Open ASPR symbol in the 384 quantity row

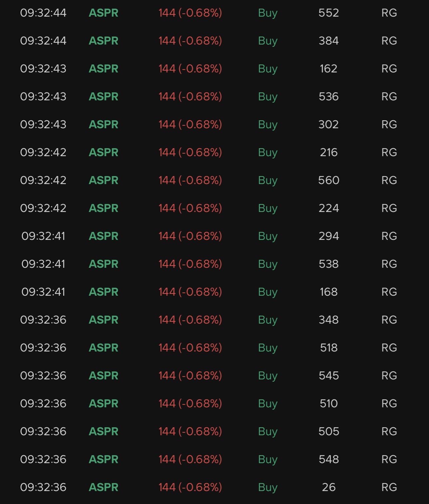click(103, 41)
